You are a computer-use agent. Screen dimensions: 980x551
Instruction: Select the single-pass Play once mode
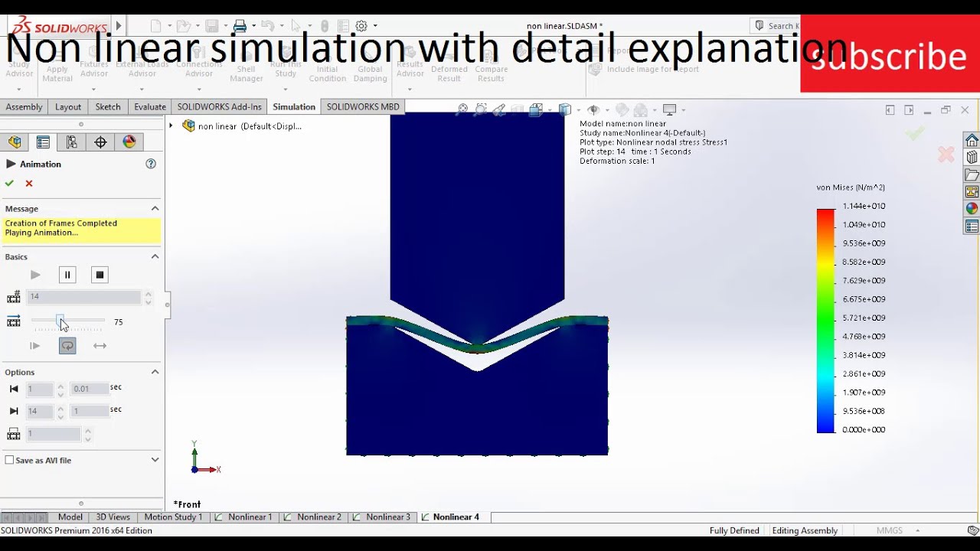[34, 346]
